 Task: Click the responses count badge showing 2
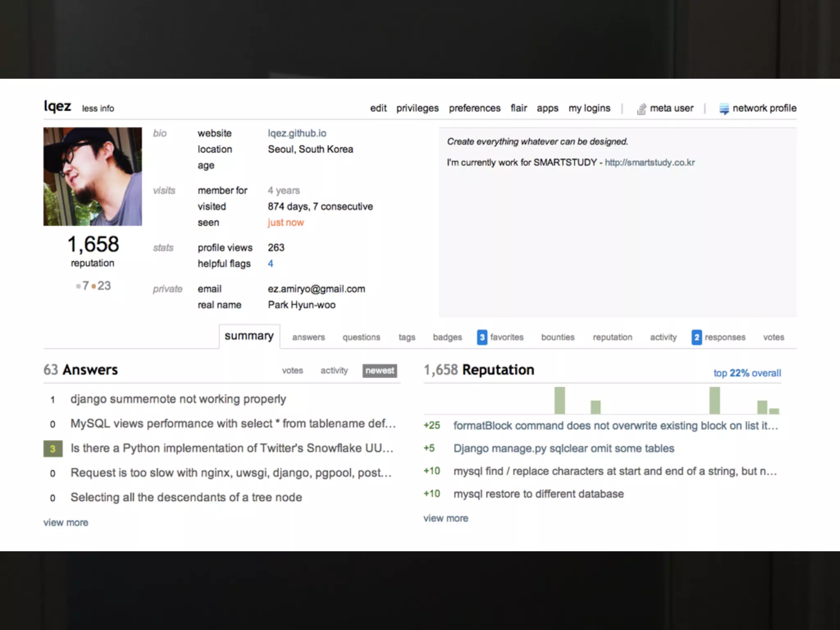tap(696, 337)
